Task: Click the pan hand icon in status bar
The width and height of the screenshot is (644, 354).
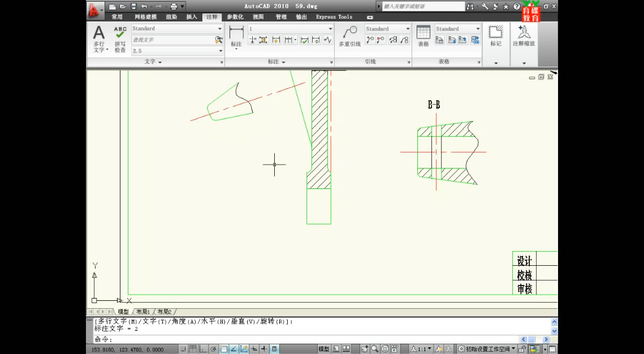Action: point(365,349)
